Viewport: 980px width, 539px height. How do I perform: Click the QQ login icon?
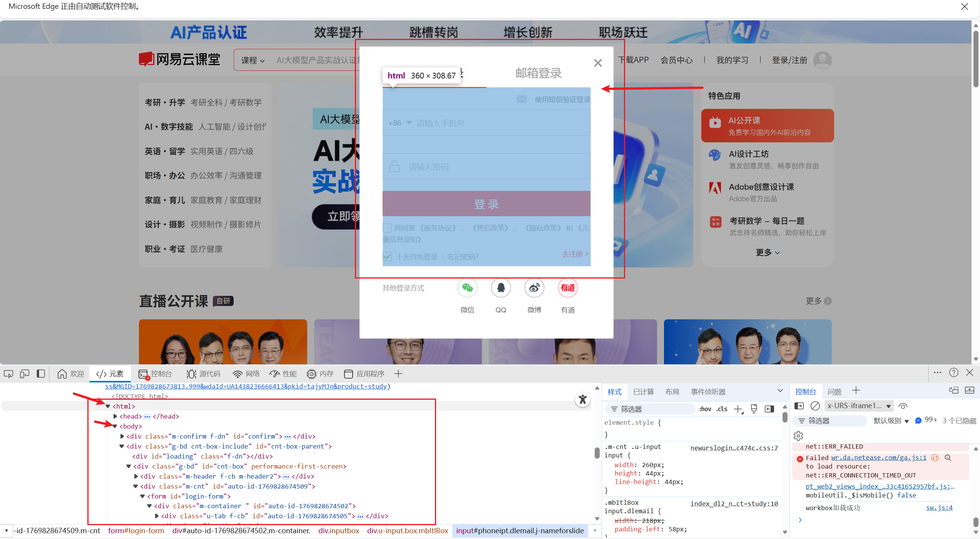tap(501, 288)
